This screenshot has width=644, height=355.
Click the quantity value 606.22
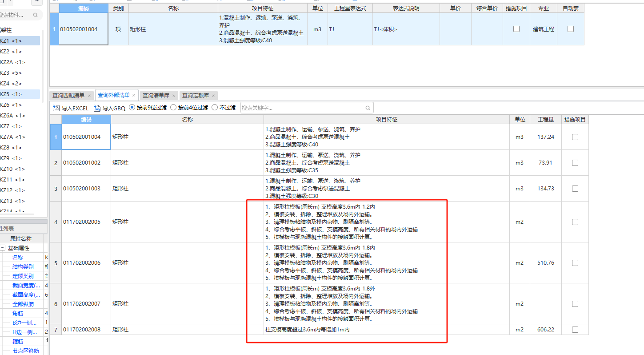546,330
